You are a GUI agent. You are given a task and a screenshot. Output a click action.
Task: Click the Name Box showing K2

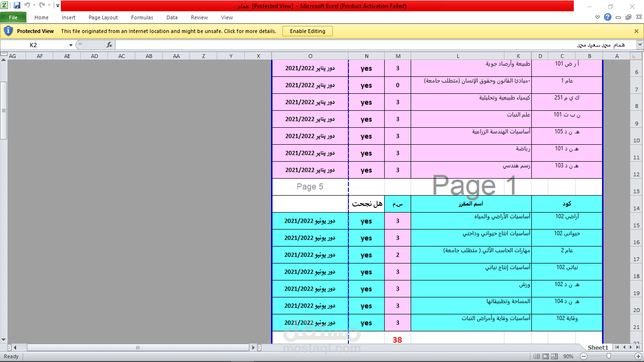pyautogui.click(x=34, y=45)
